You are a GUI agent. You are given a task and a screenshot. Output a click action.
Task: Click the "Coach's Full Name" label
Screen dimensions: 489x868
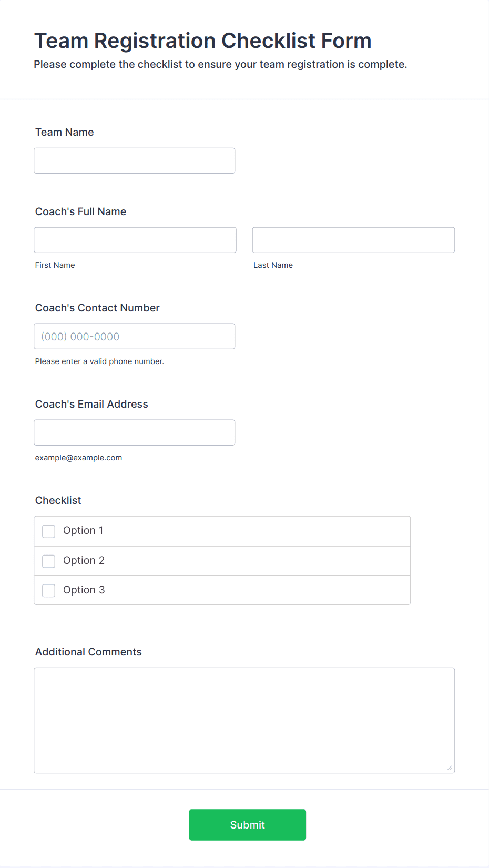point(80,211)
